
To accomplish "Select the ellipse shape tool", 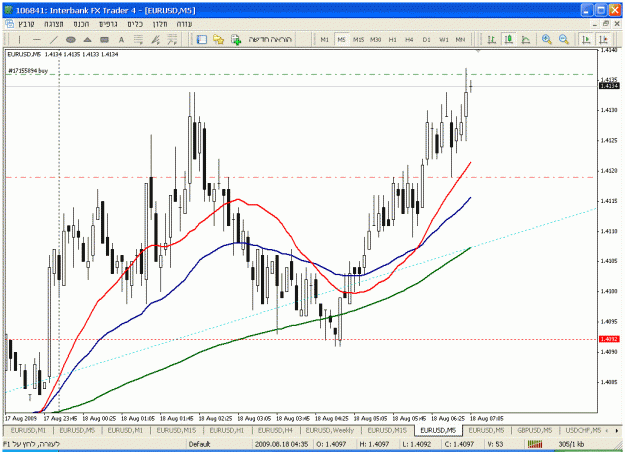I will [x=71, y=39].
